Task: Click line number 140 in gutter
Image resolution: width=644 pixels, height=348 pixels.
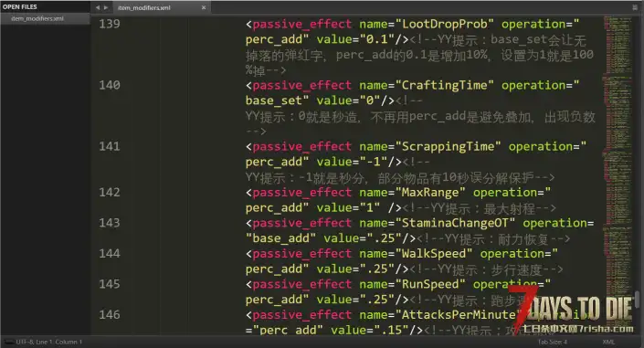Action: (x=110, y=85)
